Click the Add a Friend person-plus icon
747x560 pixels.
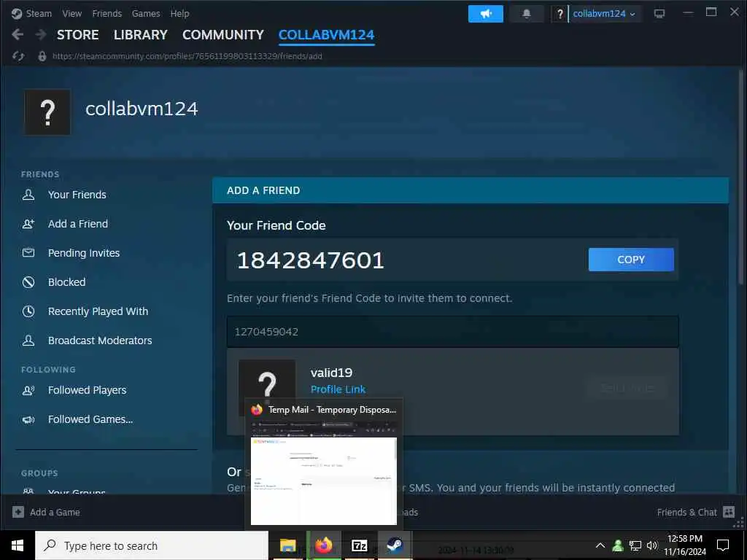click(28, 224)
